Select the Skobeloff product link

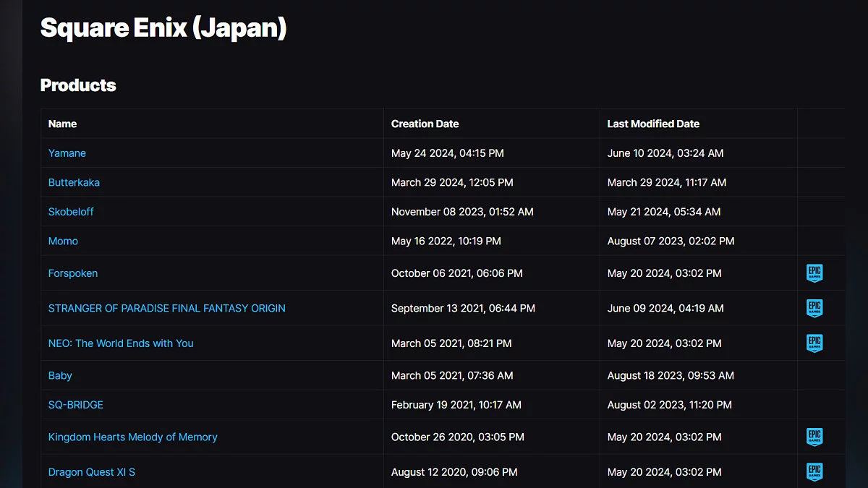point(71,212)
